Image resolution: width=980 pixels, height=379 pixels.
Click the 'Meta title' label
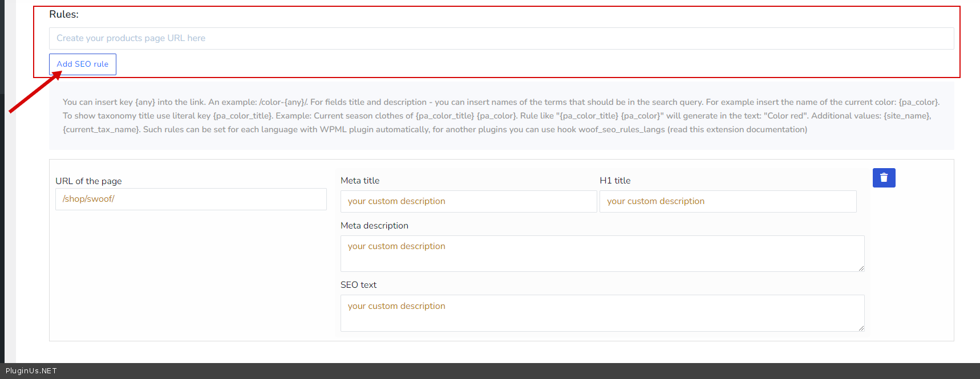360,181
